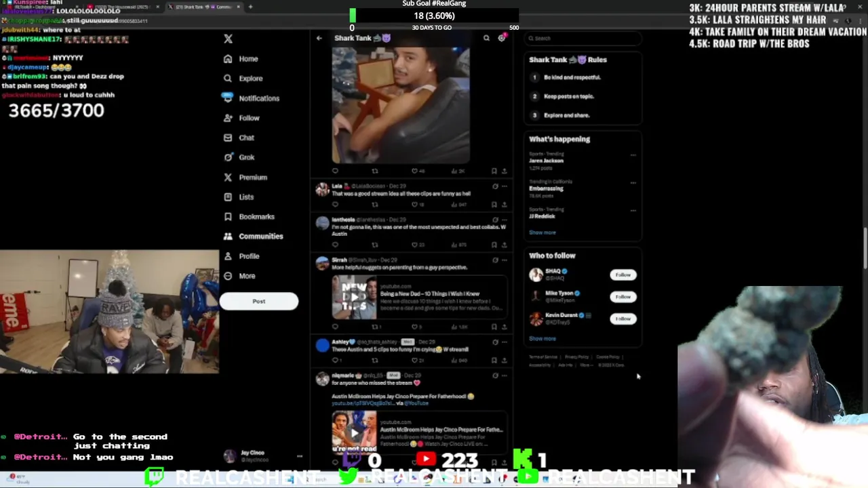Open more options on Ashley's post
Viewport: 868px width, 488px height.
tap(505, 342)
